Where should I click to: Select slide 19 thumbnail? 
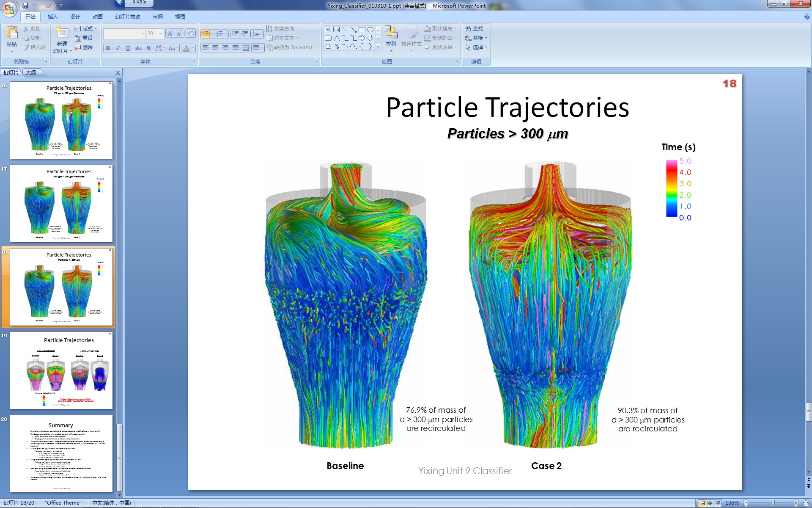pos(61,370)
